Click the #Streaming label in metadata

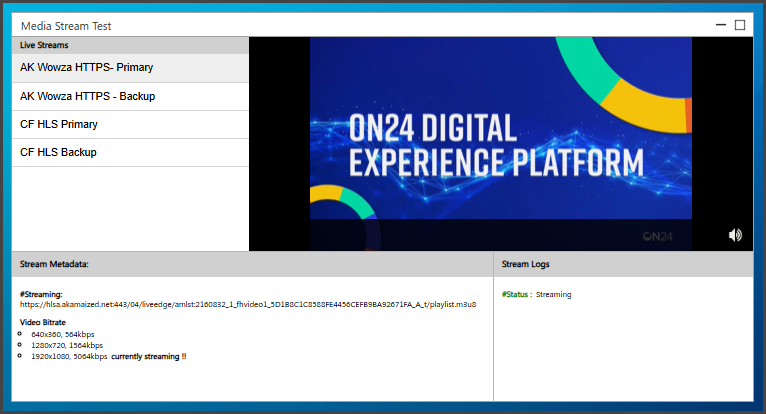pyautogui.click(x=41, y=294)
